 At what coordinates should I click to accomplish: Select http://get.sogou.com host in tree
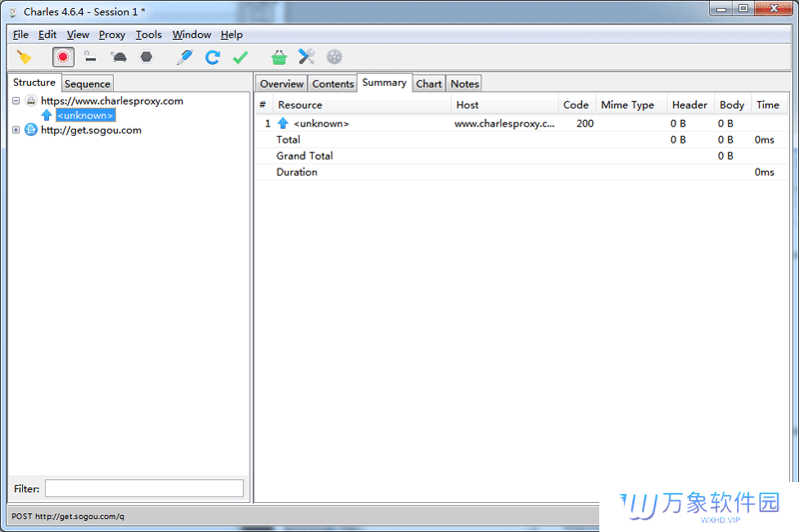coord(91,130)
